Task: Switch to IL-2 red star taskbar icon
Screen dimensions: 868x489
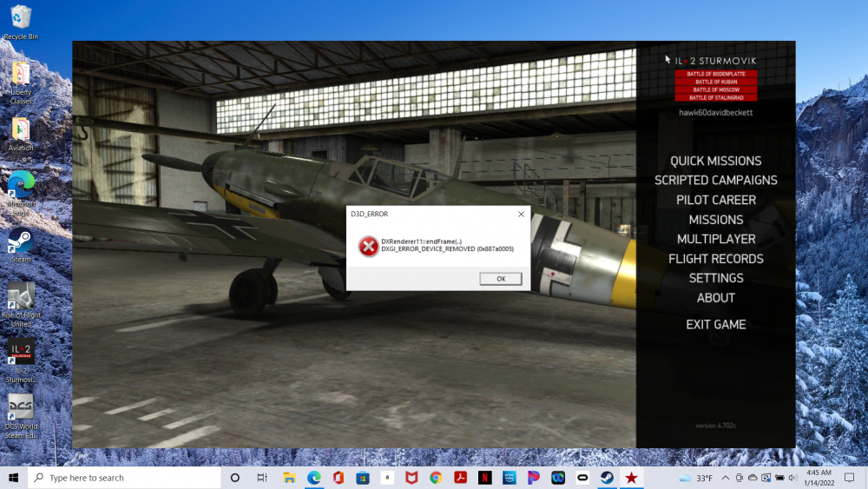Action: coord(631,478)
